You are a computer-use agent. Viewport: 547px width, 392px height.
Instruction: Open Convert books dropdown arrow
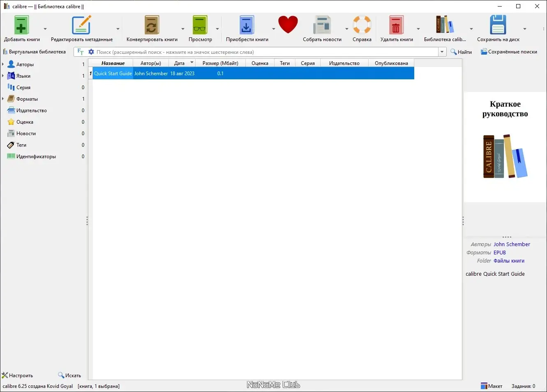183,29
